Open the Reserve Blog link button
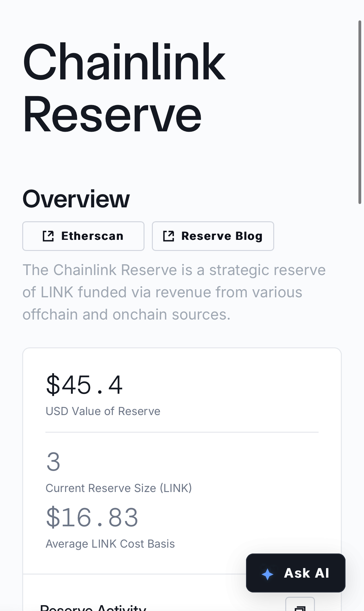Viewport: 364px width, 611px height. tap(213, 236)
